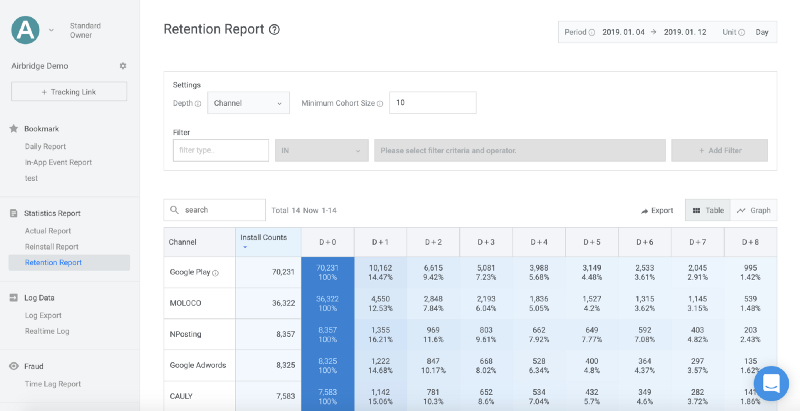Select Retention Report in sidebar
This screenshot has width=800, height=411.
click(x=69, y=263)
